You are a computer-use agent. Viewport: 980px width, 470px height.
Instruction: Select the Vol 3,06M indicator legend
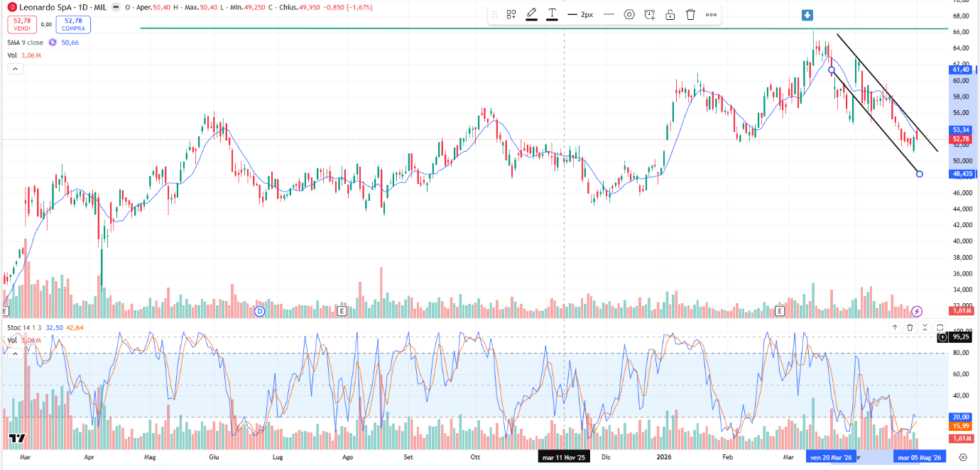click(x=24, y=55)
